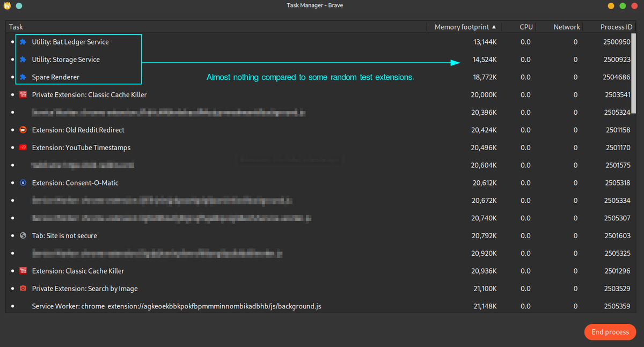This screenshot has width=644, height=347.
Task: Click process ID 2501158
Action: pyautogui.click(x=618, y=130)
